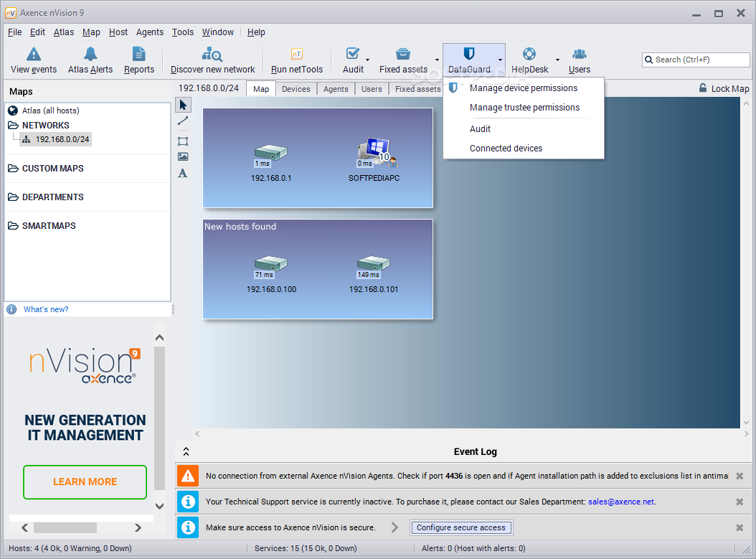
Task: Dismiss the Technical Support message
Action: tap(739, 502)
